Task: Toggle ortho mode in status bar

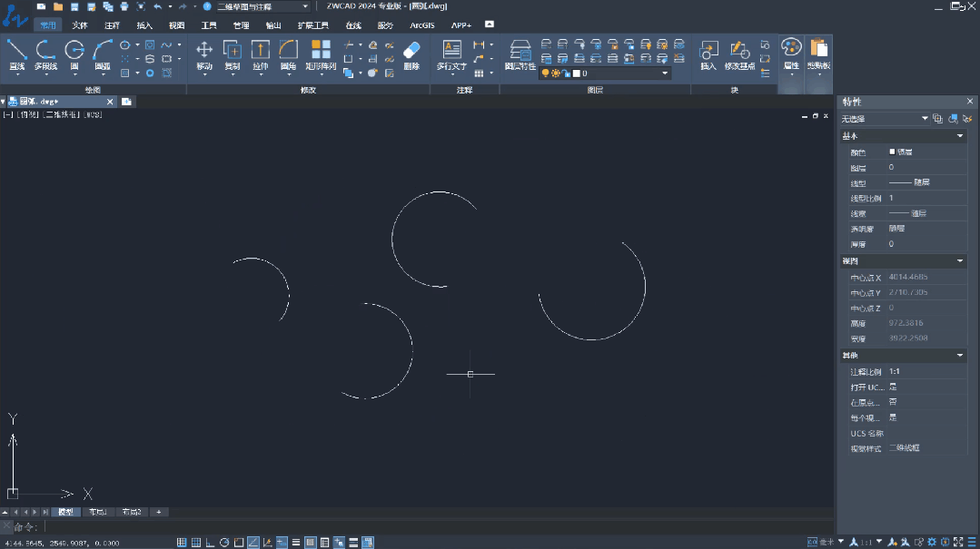Action: (x=211, y=543)
